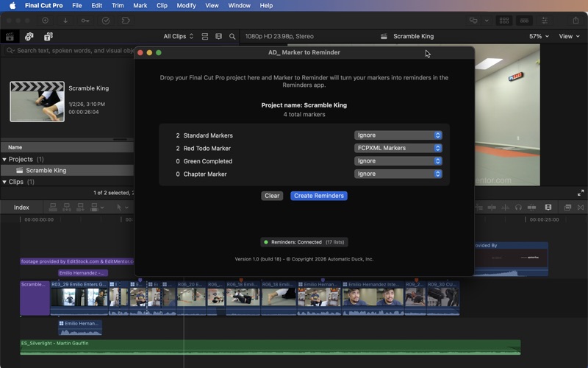588x368 pixels.
Task: Click the insert clip edit icon
Action: pos(67,207)
